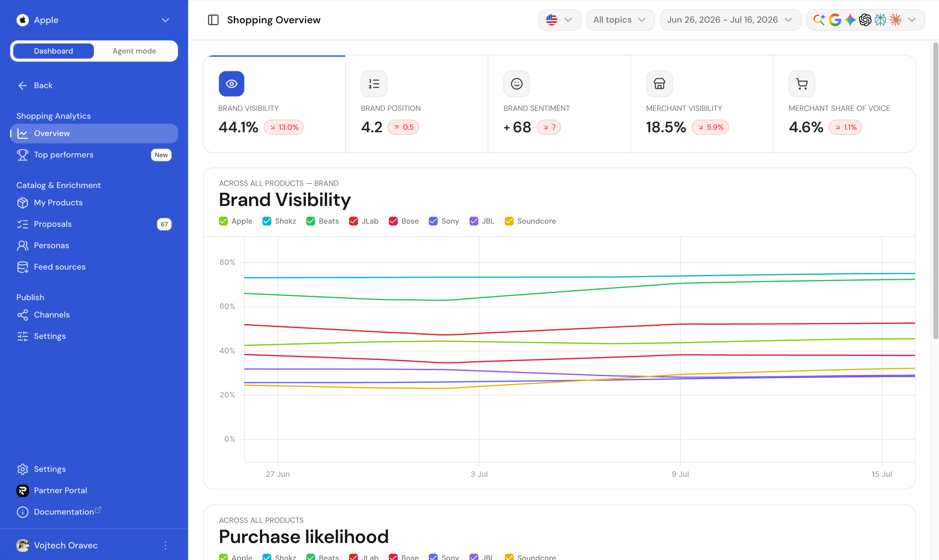Viewport: 939px width, 560px height.
Task: Select the Brand Visibility metric card
Action: [274, 104]
